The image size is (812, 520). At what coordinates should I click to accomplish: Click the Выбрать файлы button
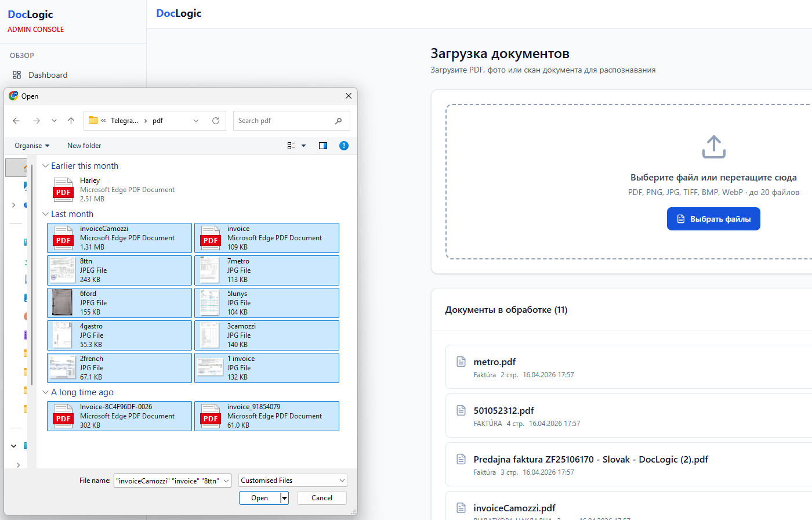713,219
